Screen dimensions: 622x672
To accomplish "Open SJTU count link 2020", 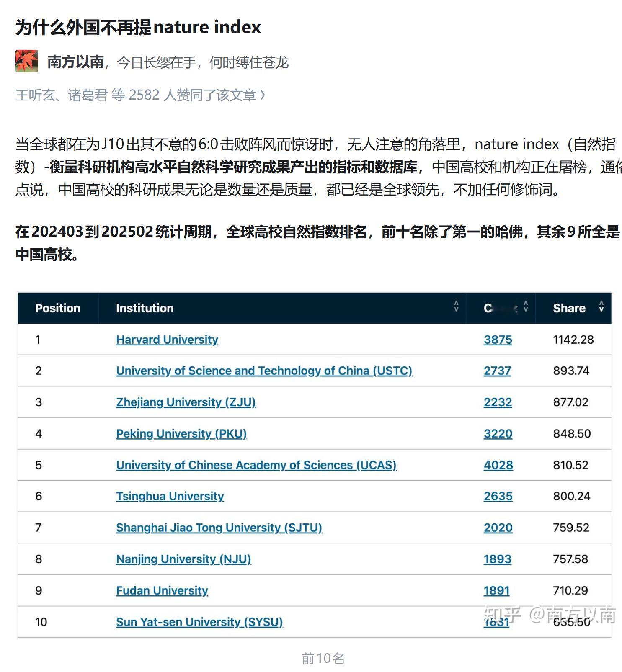I will pyautogui.click(x=498, y=528).
